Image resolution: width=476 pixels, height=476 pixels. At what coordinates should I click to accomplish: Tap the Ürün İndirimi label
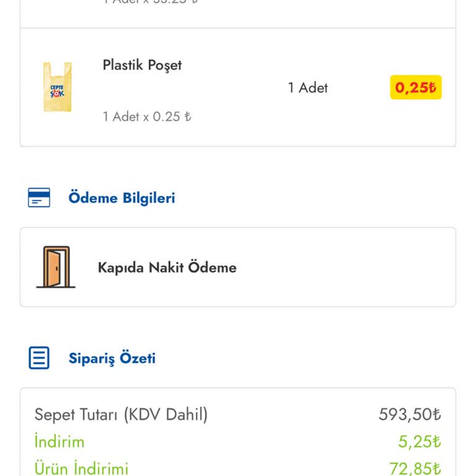pos(81,468)
